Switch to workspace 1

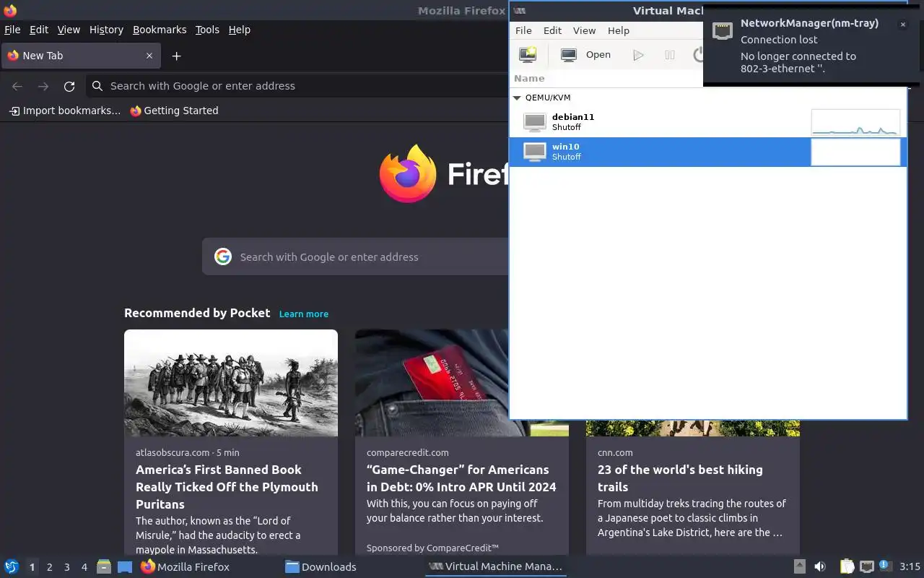point(32,567)
